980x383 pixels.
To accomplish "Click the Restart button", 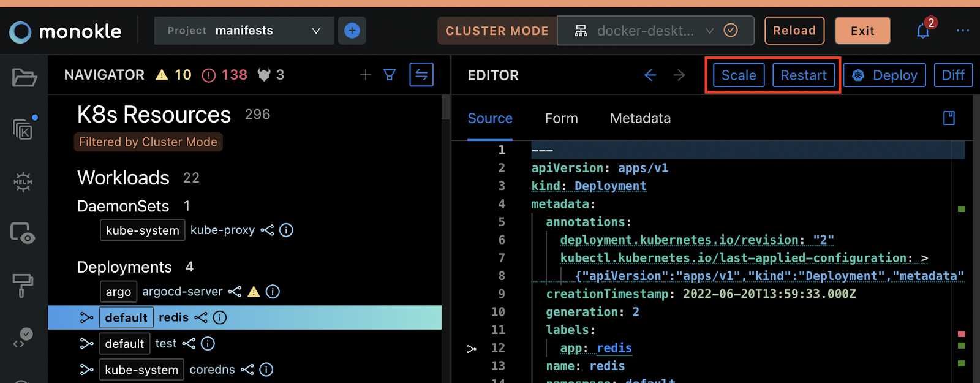I will [x=804, y=75].
